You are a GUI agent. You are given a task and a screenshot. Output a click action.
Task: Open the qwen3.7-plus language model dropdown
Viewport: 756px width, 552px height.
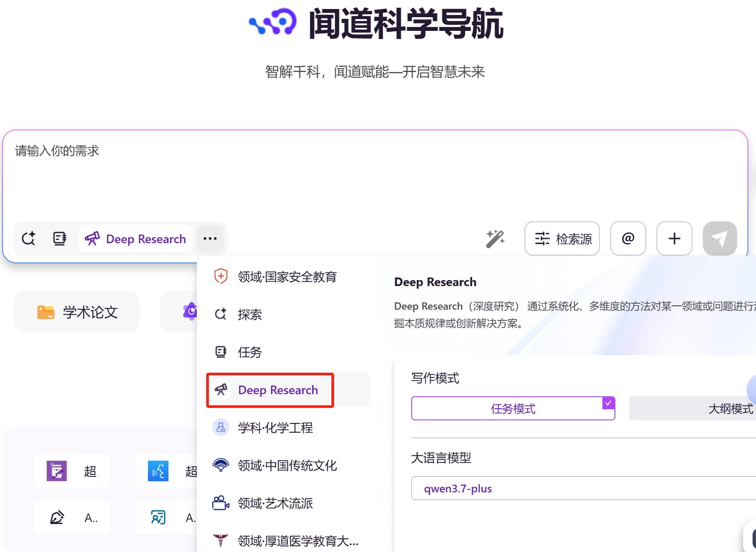pos(584,488)
